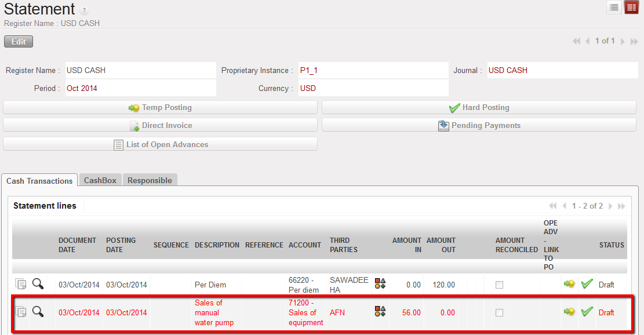Open magnifier on Sales of manual water pump line
Screen dimensions: 644x335
coord(38,312)
